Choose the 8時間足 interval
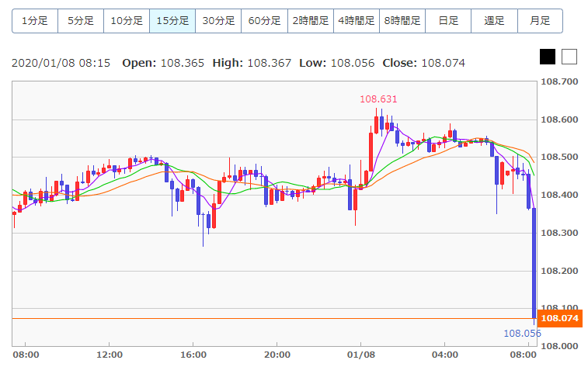Image resolution: width=588 pixels, height=367 pixels. 402,21
